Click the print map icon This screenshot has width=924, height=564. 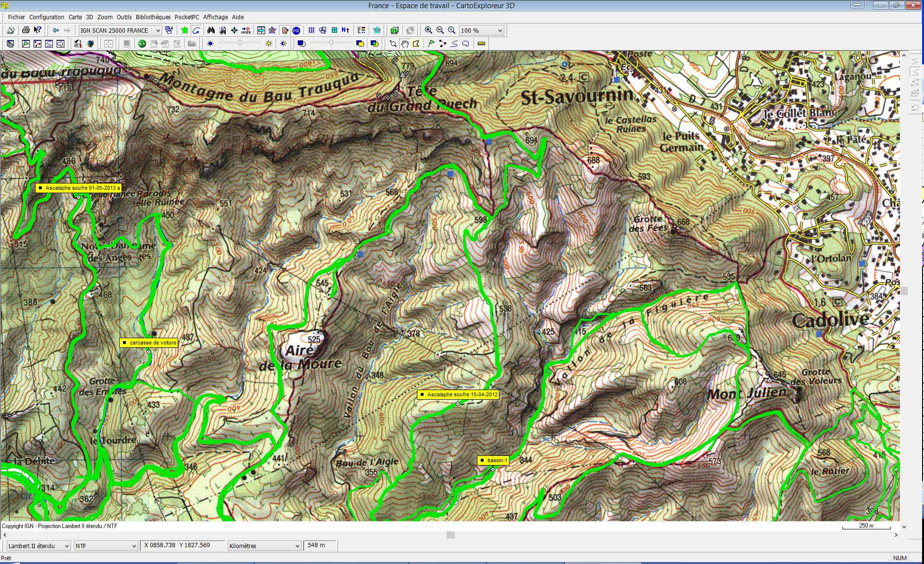pyautogui.click(x=26, y=30)
